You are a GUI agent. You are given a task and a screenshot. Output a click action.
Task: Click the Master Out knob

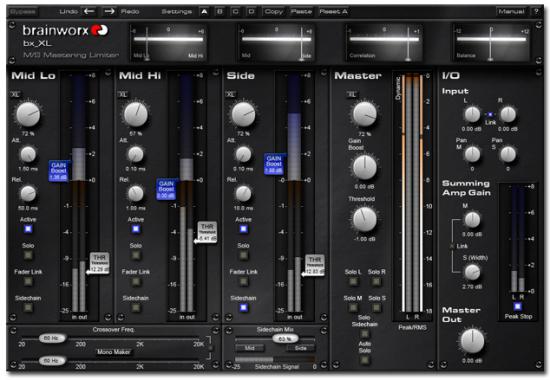click(x=472, y=341)
